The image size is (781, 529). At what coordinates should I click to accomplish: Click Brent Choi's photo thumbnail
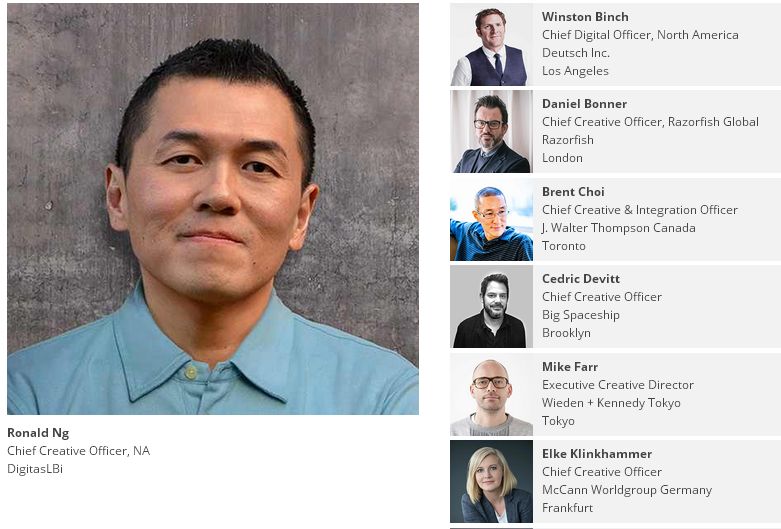491,220
